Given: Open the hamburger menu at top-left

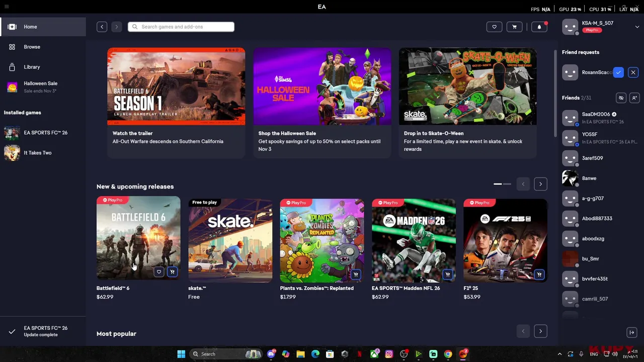Looking at the screenshot, I should [x=7, y=7].
